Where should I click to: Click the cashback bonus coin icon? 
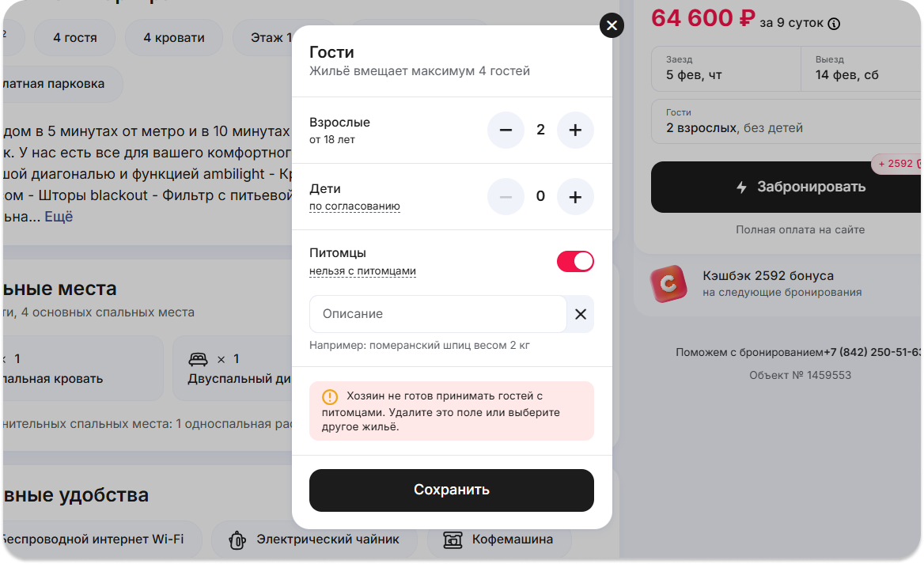pyautogui.click(x=668, y=283)
